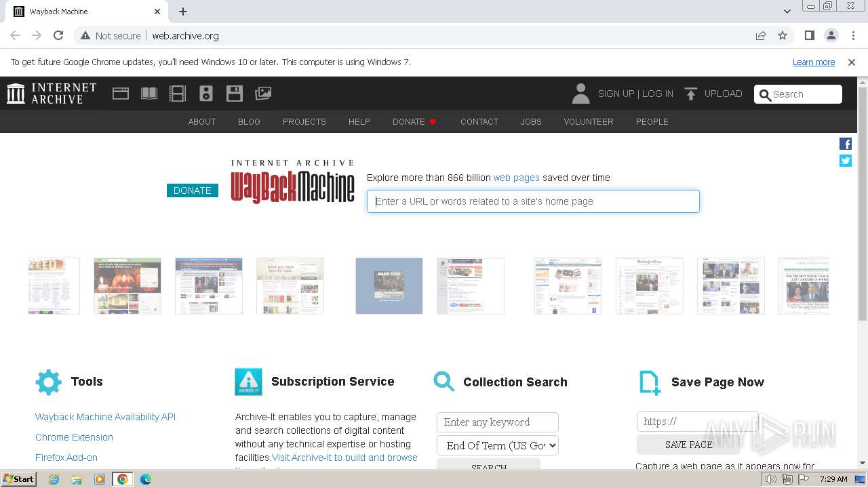Open the candle-photo site thumbnail
This screenshot has height=488, width=868.
pyautogui.click(x=127, y=286)
